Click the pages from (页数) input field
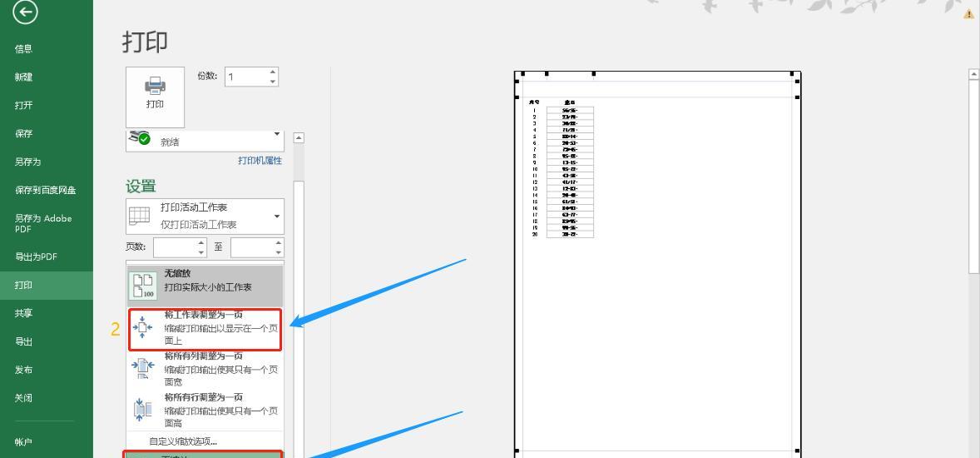The height and width of the screenshot is (458, 980). 175,248
